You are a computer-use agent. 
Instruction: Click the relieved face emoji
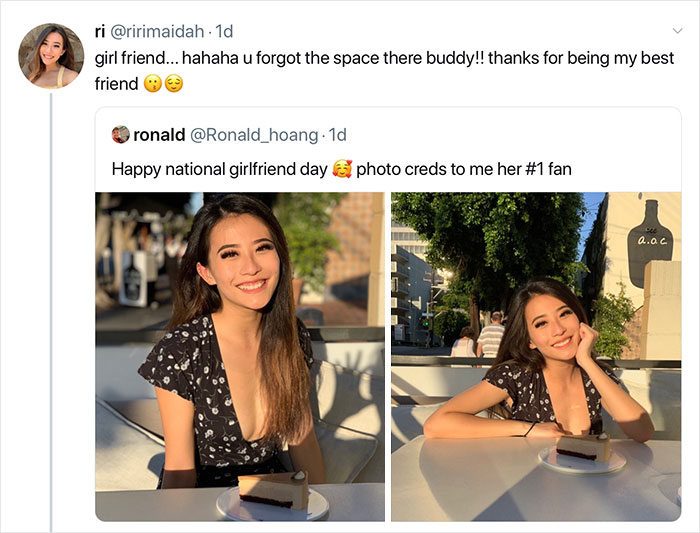point(173,84)
